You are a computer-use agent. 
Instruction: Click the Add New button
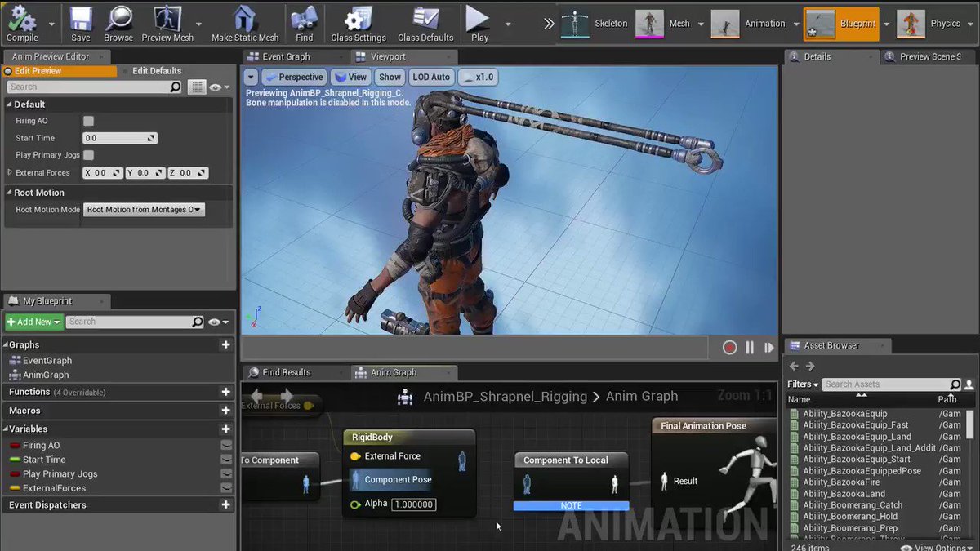pos(33,322)
